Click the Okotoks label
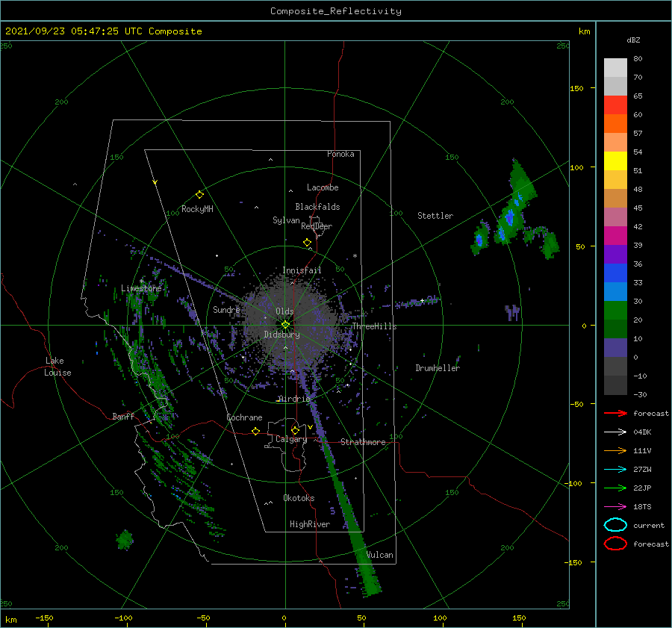 (299, 498)
